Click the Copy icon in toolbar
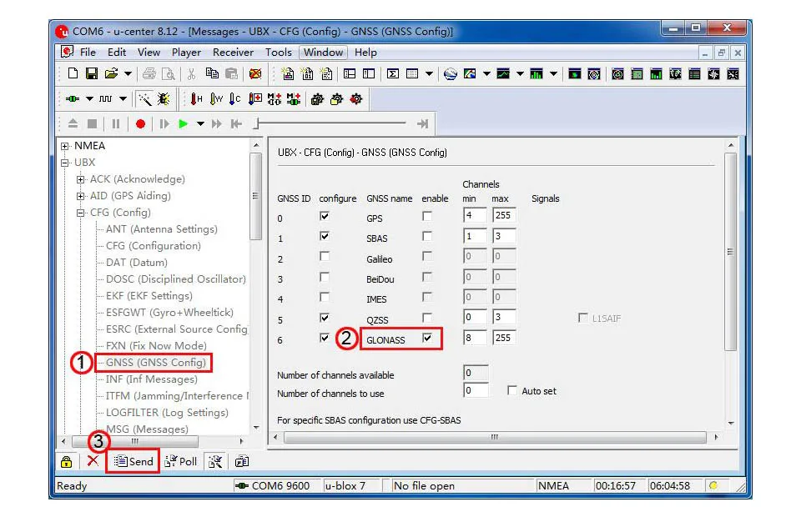 click(212, 73)
